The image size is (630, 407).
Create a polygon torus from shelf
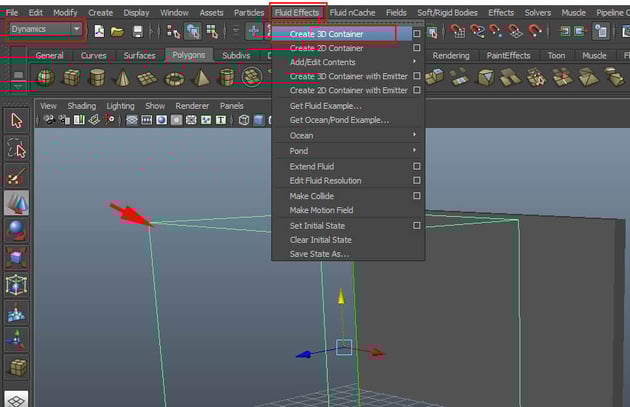pos(174,77)
